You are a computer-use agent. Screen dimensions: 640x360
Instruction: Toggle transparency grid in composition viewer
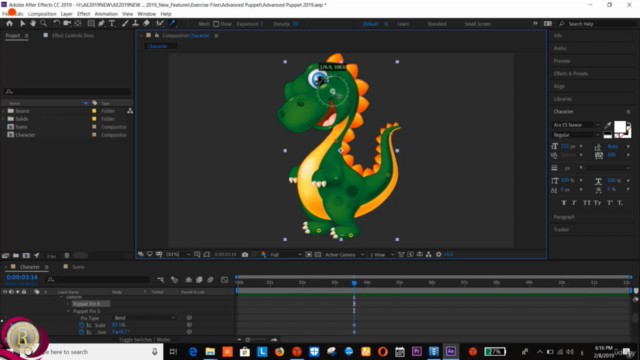[x=318, y=254]
